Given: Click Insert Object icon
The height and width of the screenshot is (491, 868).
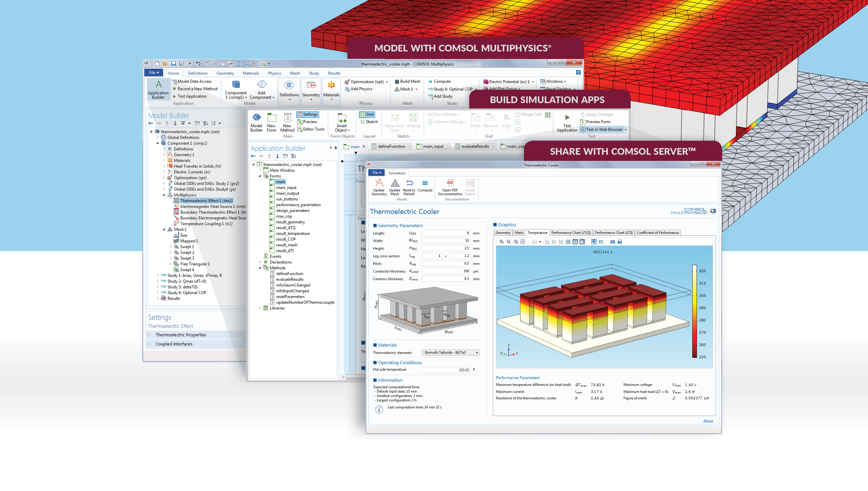Looking at the screenshot, I should (342, 122).
